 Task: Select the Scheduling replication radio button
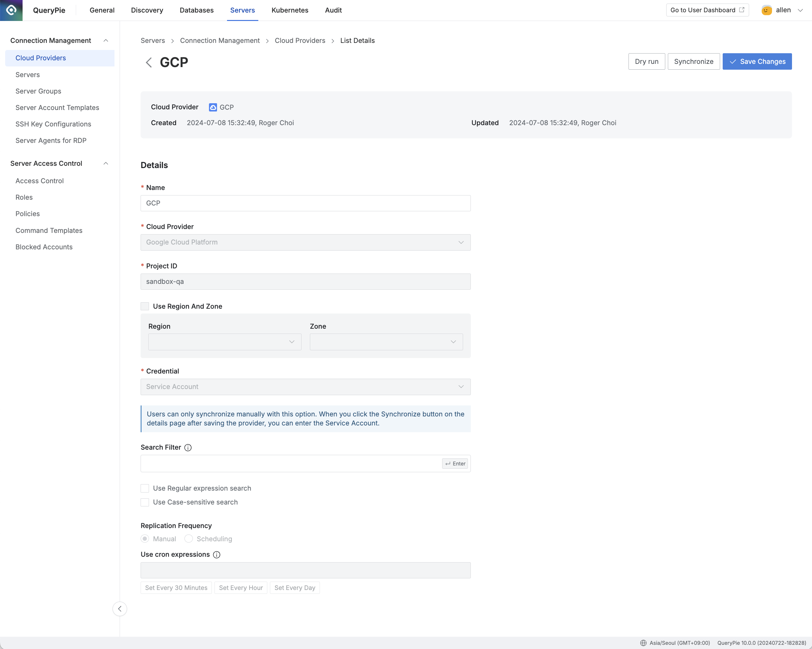(188, 539)
